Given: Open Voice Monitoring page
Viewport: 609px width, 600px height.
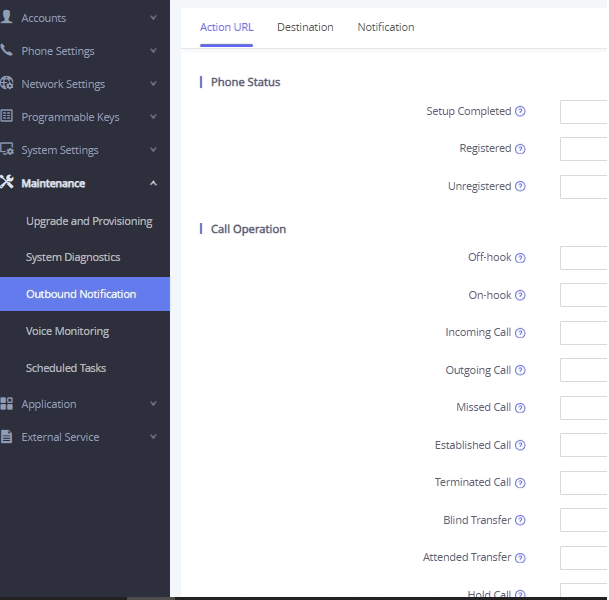Looking at the screenshot, I should [67, 331].
